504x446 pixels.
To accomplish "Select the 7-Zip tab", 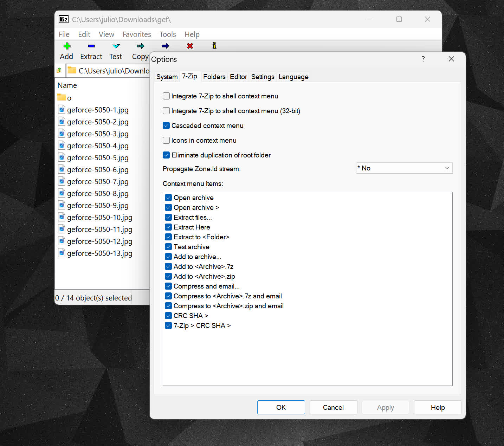I will click(x=190, y=76).
